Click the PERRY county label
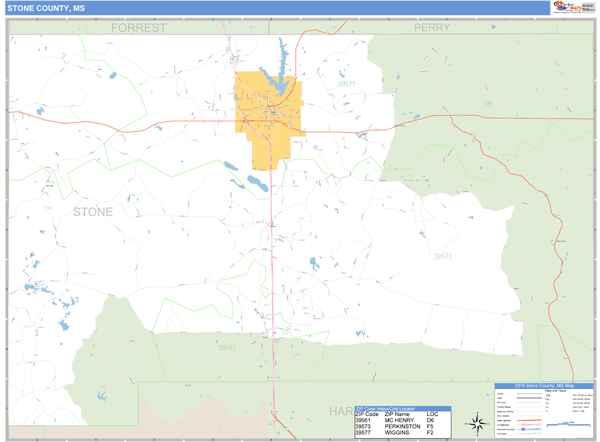Image resolution: width=600 pixels, height=442 pixels. click(x=432, y=28)
